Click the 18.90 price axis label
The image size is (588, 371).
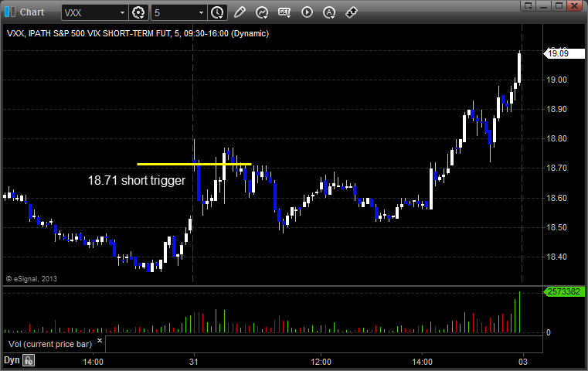[x=556, y=109]
